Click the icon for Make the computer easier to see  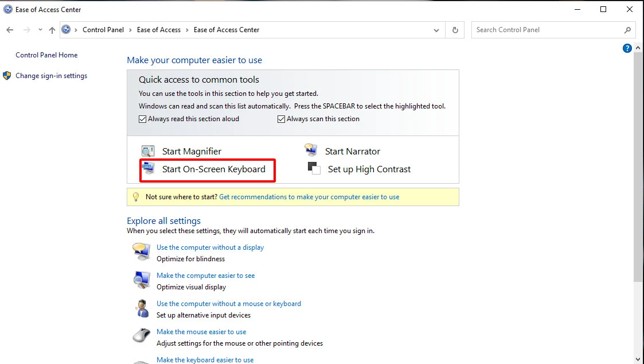(142, 280)
